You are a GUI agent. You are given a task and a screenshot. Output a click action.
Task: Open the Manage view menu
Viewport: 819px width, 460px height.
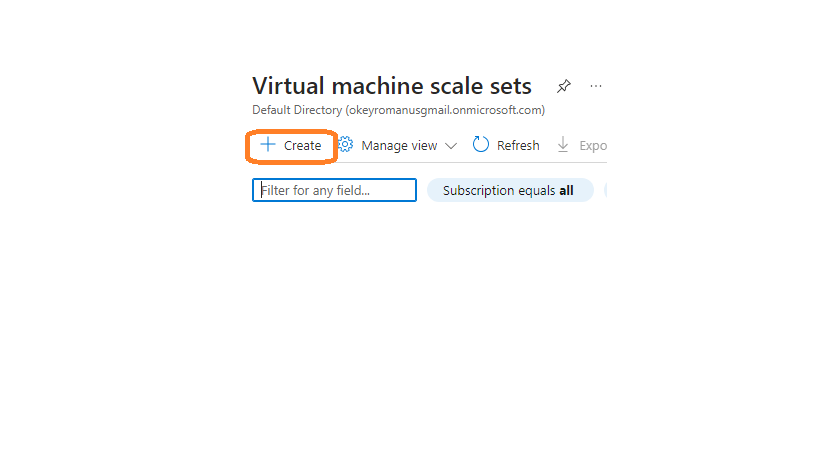399,146
